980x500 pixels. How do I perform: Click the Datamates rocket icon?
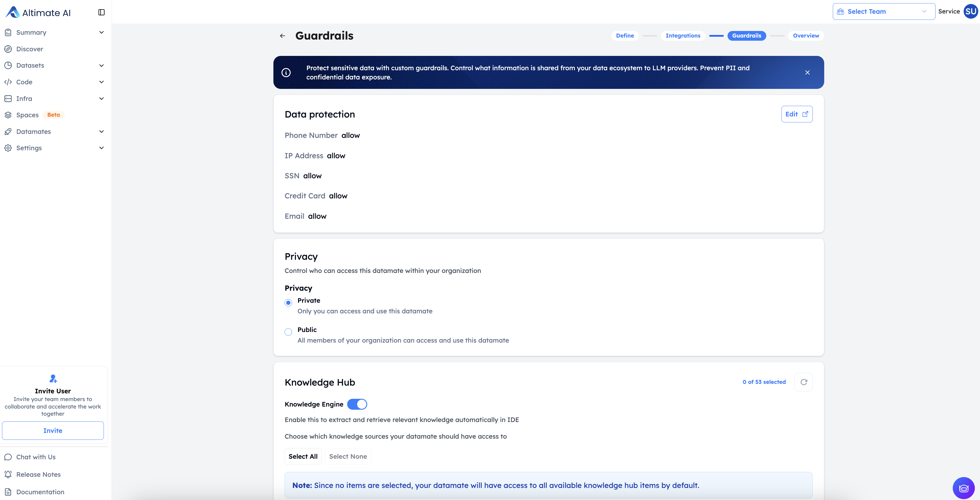[8, 132]
